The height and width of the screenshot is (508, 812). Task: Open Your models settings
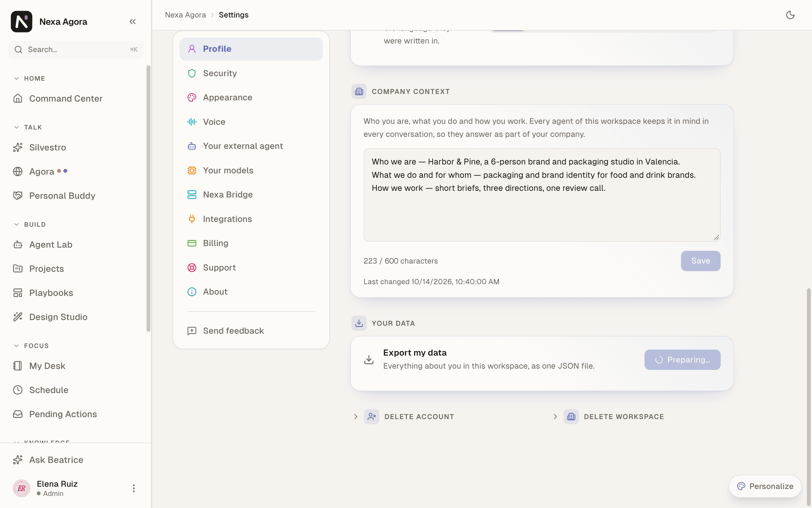click(251, 170)
